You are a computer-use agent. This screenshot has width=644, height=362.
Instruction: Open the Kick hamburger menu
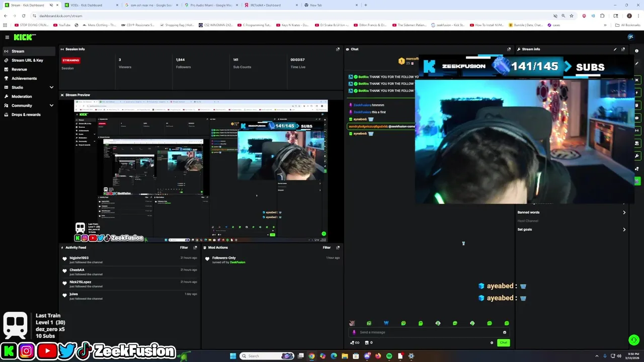7,37
